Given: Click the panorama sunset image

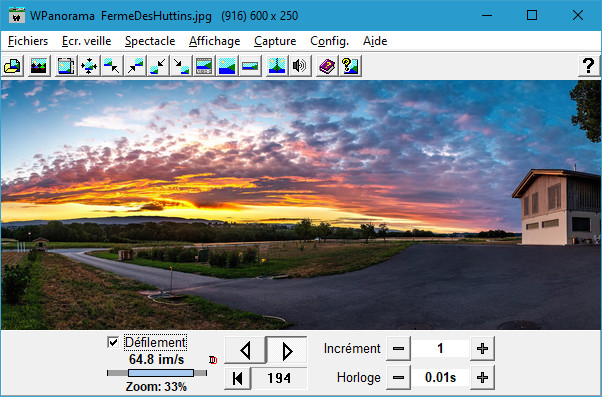Looking at the screenshot, I should [x=301, y=205].
